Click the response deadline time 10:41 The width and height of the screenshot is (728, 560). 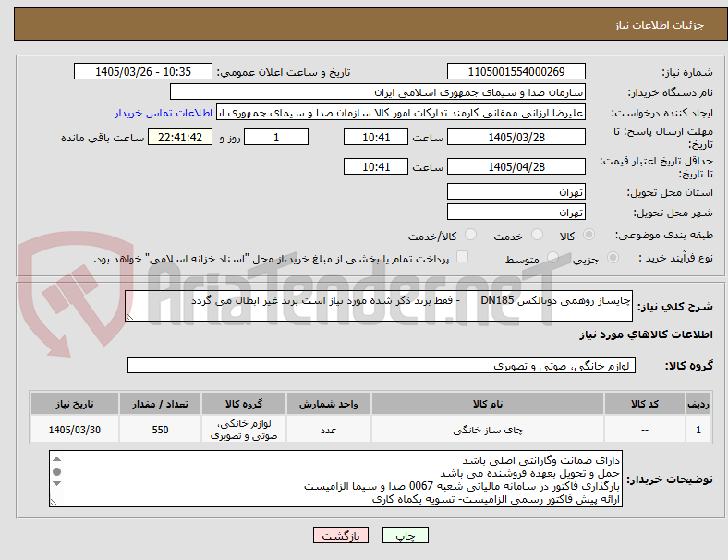(376, 137)
